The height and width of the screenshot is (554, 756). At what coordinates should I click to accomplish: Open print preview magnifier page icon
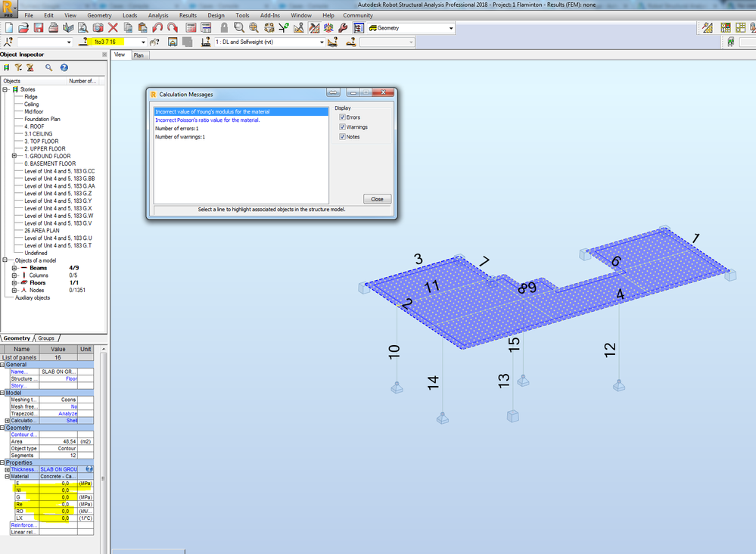[83, 28]
